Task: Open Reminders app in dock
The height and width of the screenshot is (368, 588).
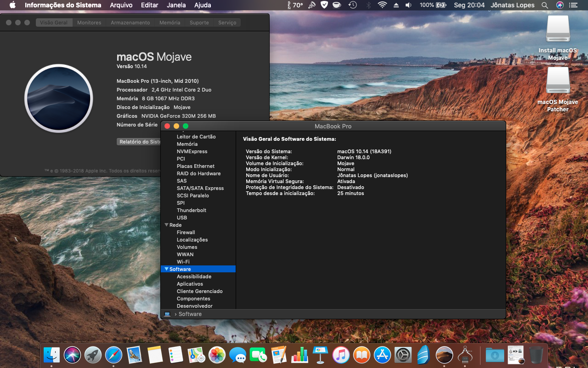Action: coord(175,355)
